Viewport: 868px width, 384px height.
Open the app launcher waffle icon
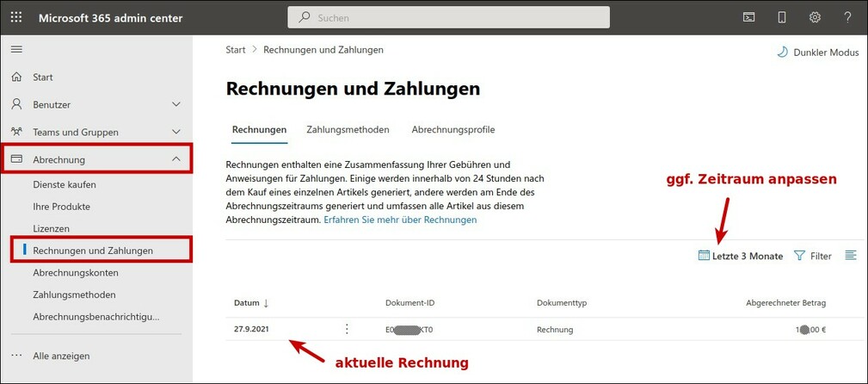16,17
